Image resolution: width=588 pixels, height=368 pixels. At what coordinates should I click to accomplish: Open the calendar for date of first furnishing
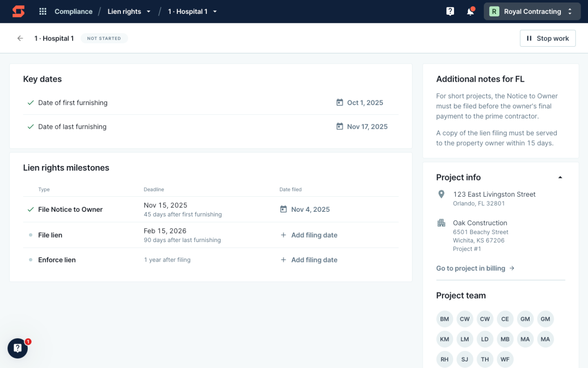pos(340,103)
